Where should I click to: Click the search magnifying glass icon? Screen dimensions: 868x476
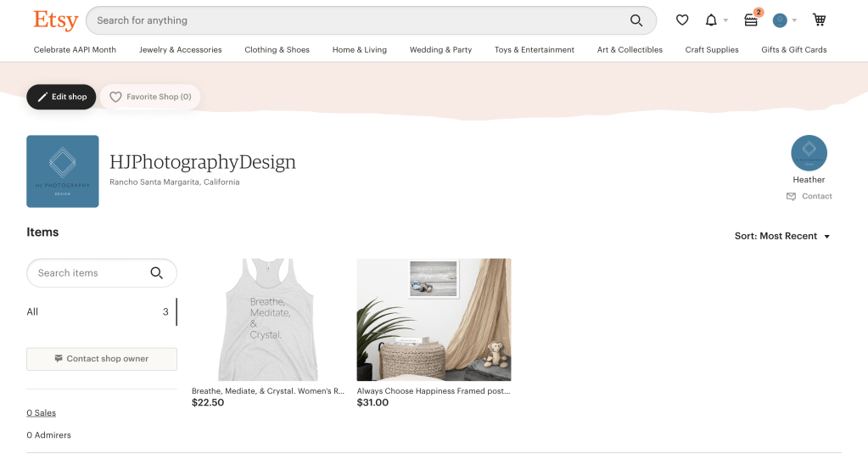click(636, 20)
